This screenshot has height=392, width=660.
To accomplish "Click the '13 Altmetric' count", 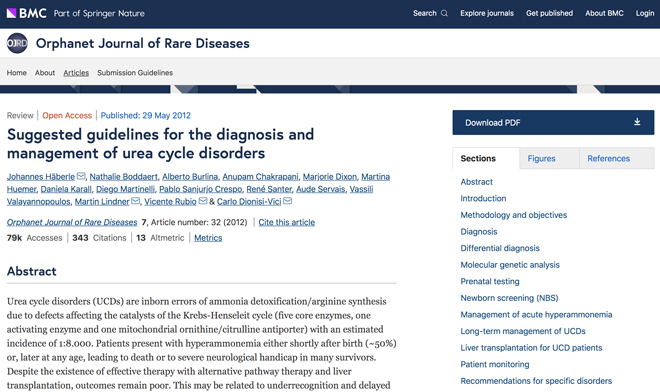I will [x=160, y=238].
